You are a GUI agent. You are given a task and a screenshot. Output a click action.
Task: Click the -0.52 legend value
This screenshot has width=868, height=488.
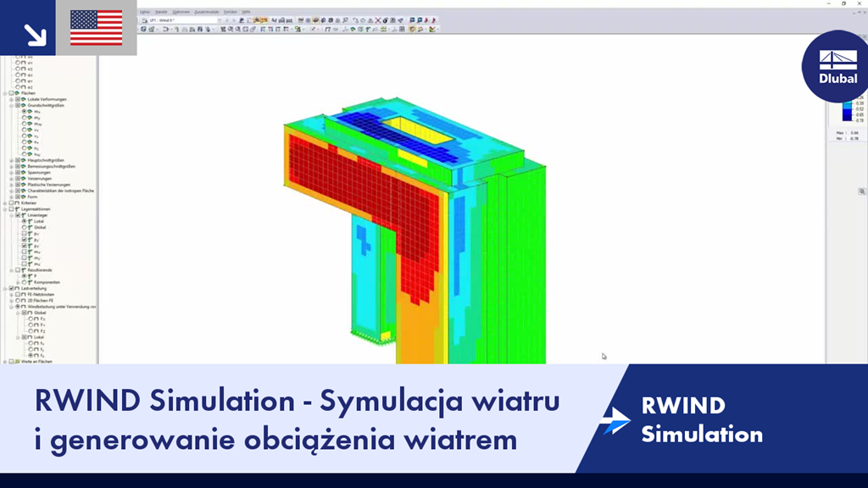tap(860, 109)
